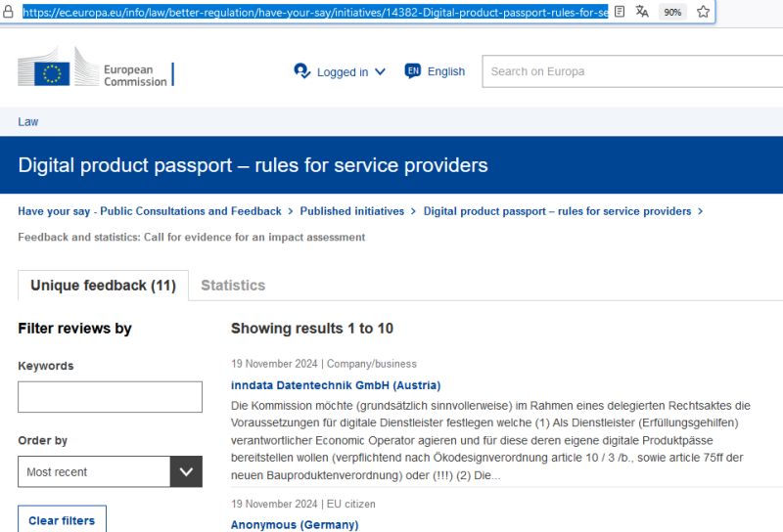Expand the Logged in dropdown chevron
The width and height of the screenshot is (783, 532).
click(380, 71)
